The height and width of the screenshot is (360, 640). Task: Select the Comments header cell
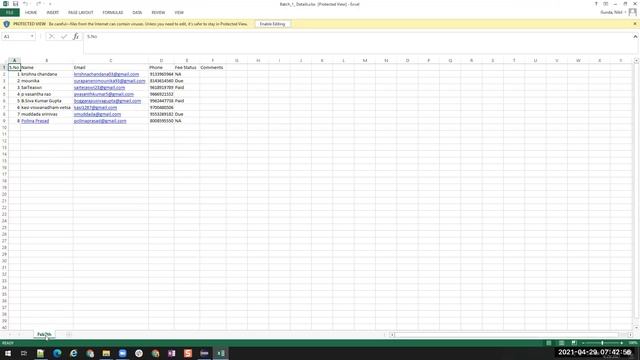click(212, 67)
